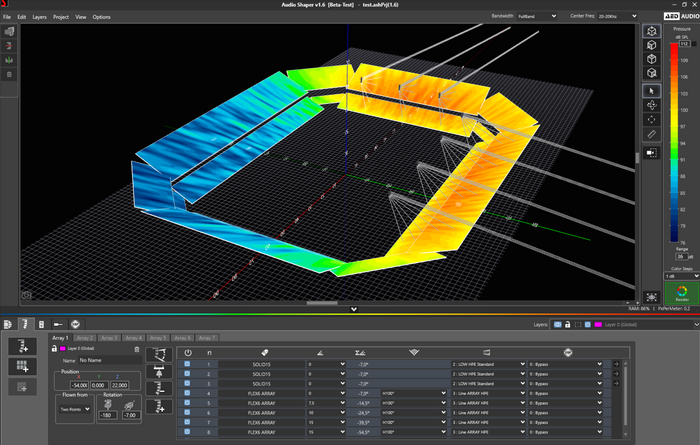The image size is (700, 445).
Task: Select the fourth view cube icon
Action: 652,73
